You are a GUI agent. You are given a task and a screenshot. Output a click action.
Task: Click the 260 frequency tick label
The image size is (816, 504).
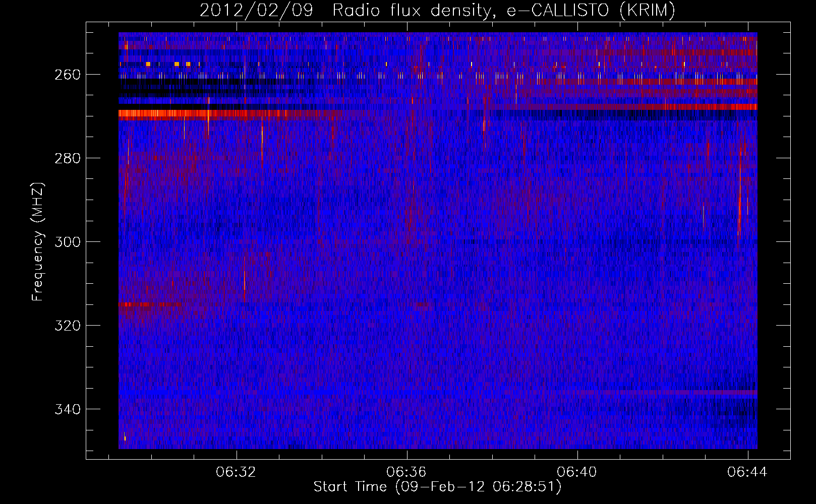point(68,75)
